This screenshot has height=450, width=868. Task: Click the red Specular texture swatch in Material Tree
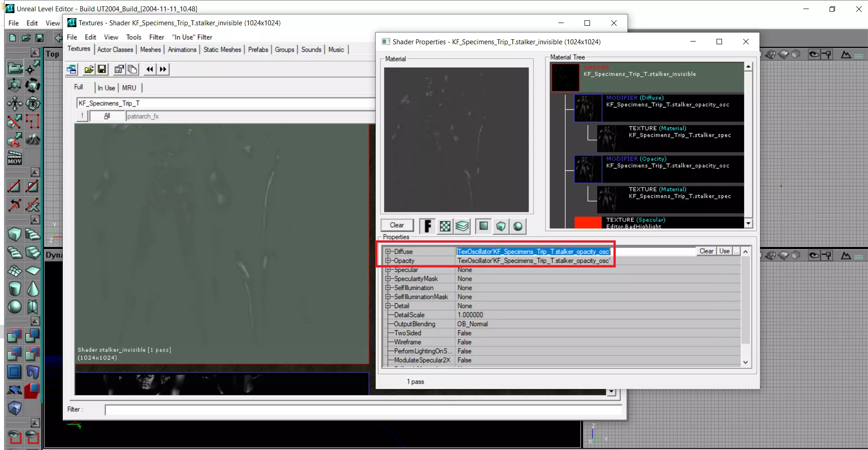tap(588, 222)
